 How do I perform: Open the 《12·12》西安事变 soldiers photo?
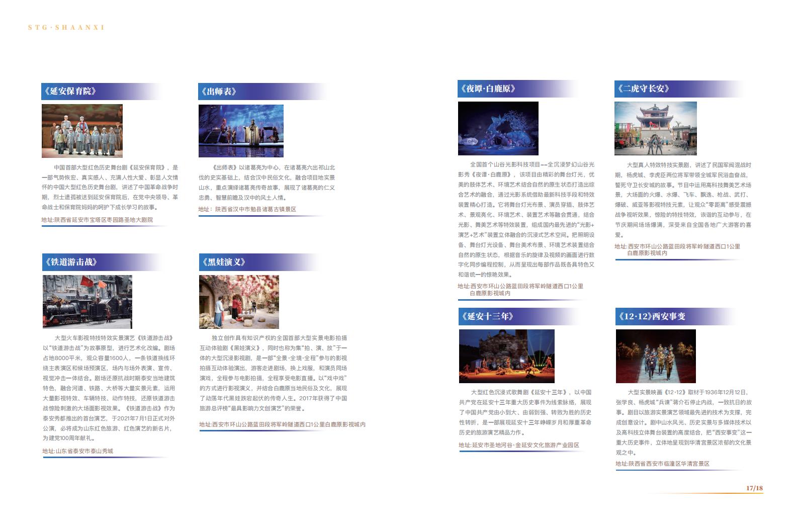click(656, 357)
